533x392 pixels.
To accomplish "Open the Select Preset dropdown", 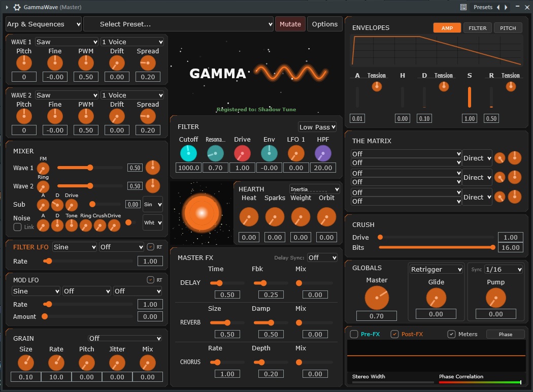I will point(179,24).
